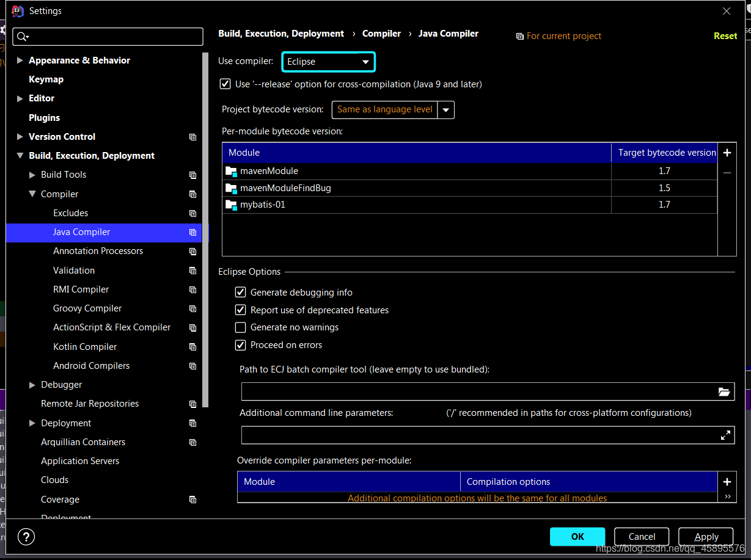Focus the Additional command line parameters field

(480, 435)
